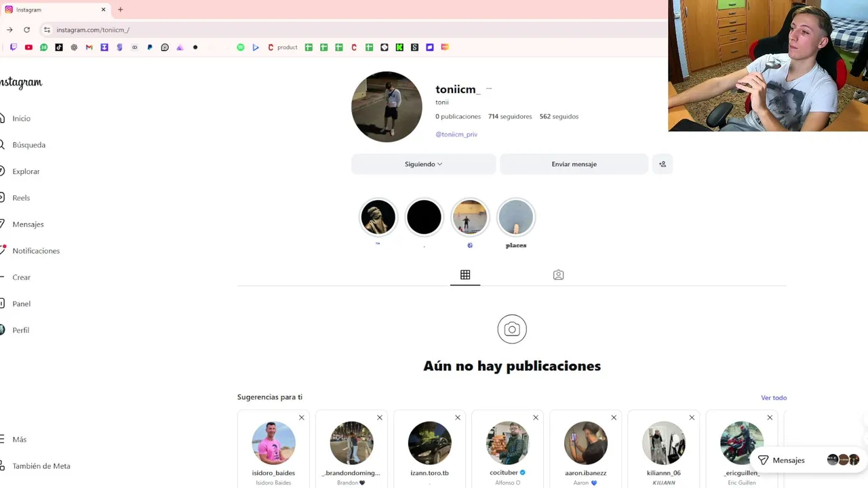Dismiss the kiliannn_06 suggestion
Viewport: 868px width, 488px height.
692,418
